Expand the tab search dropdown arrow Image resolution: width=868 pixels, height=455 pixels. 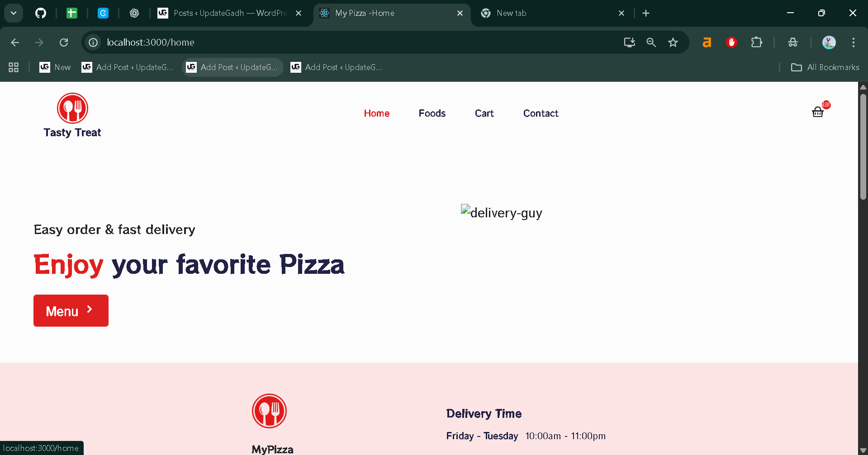click(14, 13)
